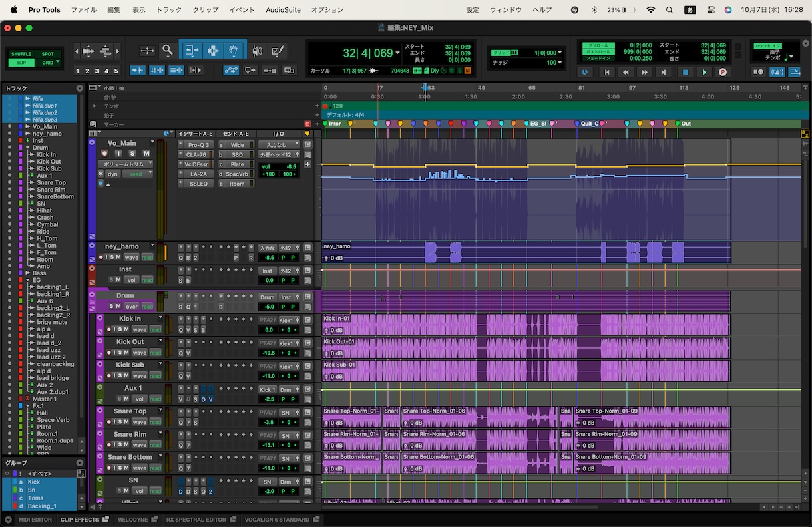Enable SPOT edit mode

[x=48, y=54]
